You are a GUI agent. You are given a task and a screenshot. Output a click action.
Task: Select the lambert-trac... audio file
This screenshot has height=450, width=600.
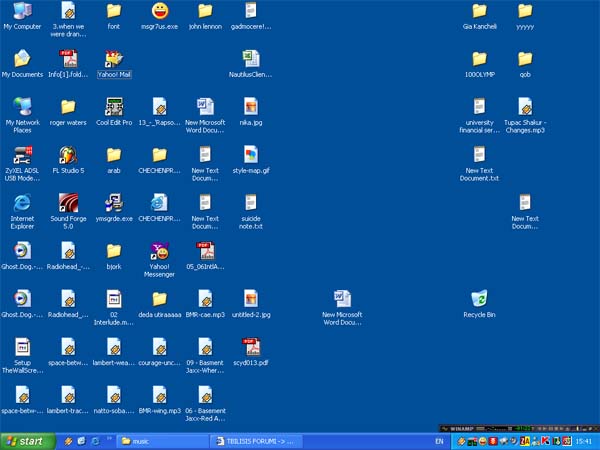click(68, 400)
